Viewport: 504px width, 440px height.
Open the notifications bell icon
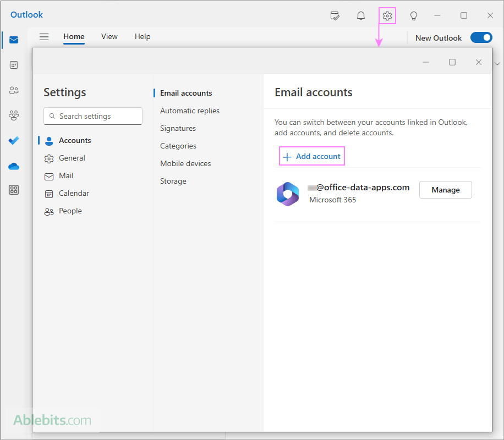point(361,15)
